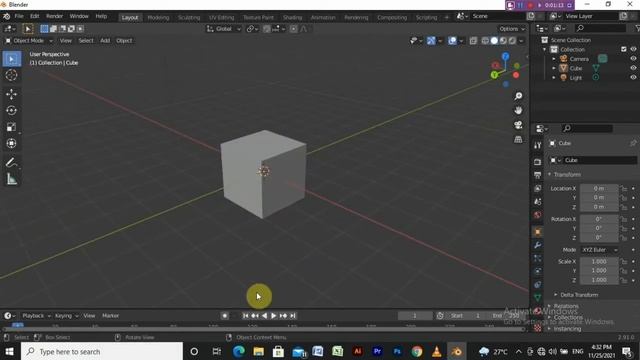Open the Output properties tab icon
Screen dimensions: 640x360
click(x=538, y=175)
